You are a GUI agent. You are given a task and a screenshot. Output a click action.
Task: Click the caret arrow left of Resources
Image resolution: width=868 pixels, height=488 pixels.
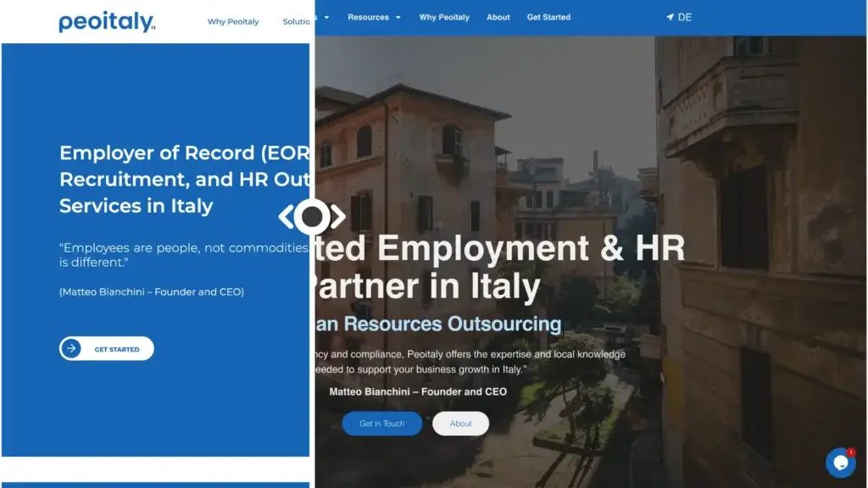point(326,17)
